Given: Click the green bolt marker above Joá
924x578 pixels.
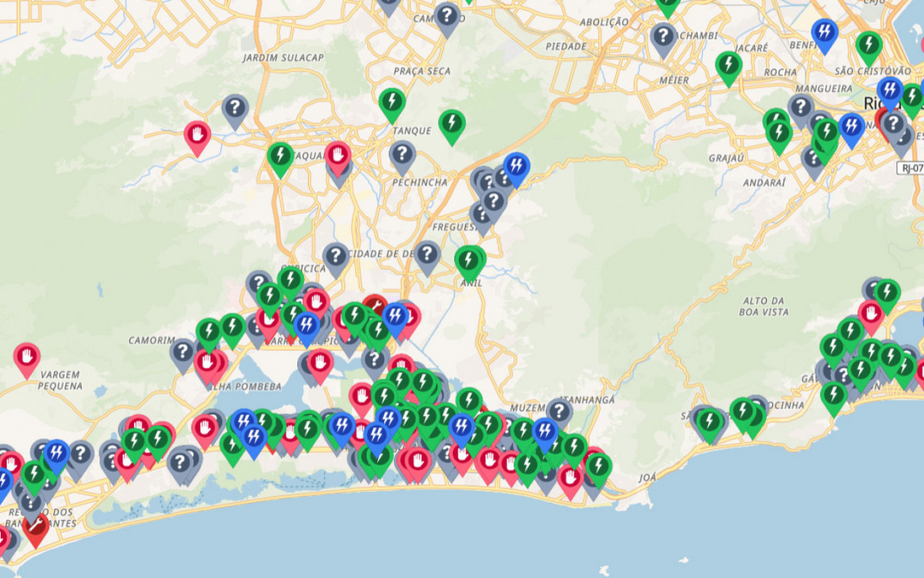Looking at the screenshot, I should click(x=598, y=467).
